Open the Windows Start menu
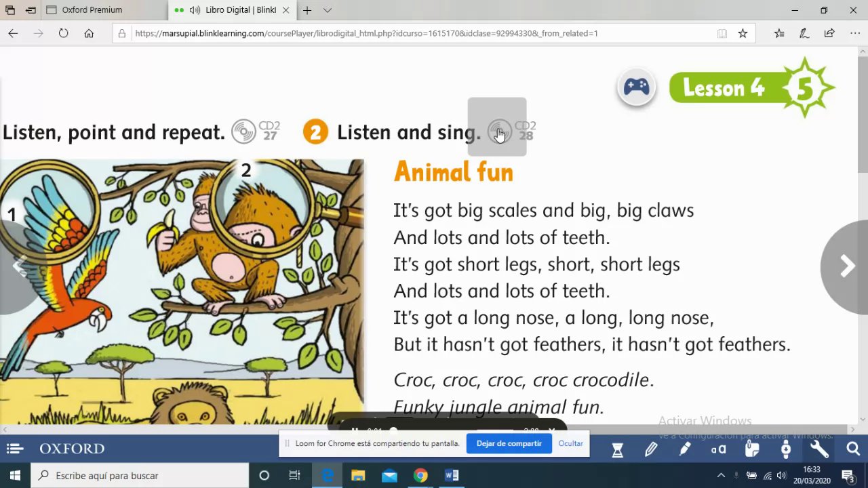This screenshot has height=488, width=868. [x=15, y=476]
